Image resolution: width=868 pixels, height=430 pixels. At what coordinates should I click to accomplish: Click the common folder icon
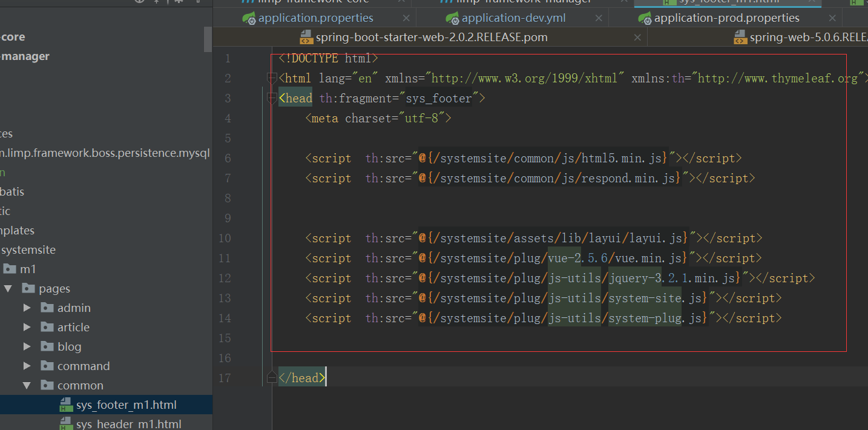(47, 385)
